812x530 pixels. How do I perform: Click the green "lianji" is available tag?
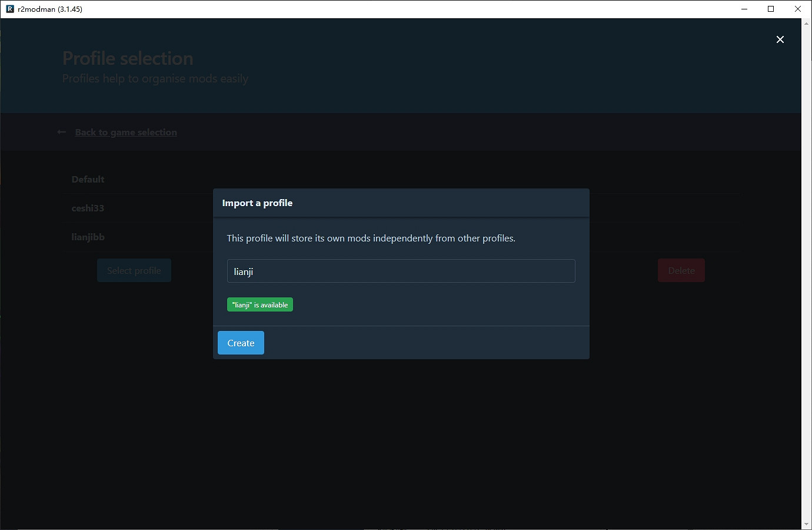259,304
